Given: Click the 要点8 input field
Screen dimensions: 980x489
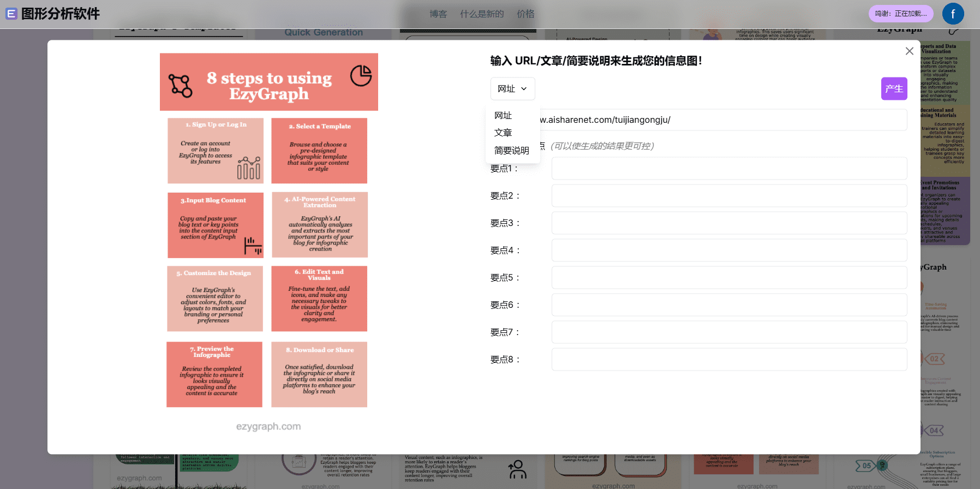Looking at the screenshot, I should [x=729, y=359].
